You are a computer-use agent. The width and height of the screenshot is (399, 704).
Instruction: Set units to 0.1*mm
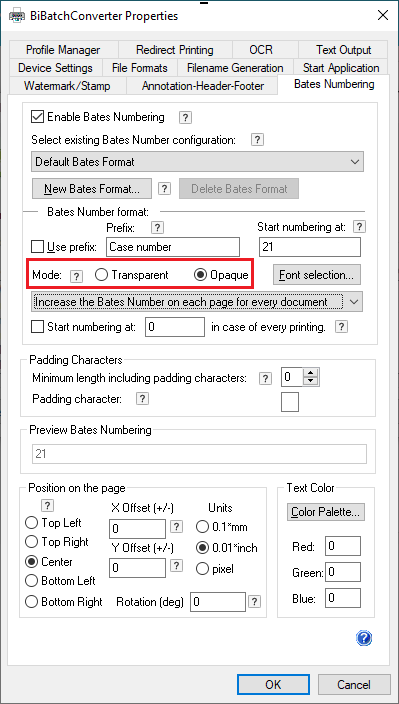(x=203, y=526)
